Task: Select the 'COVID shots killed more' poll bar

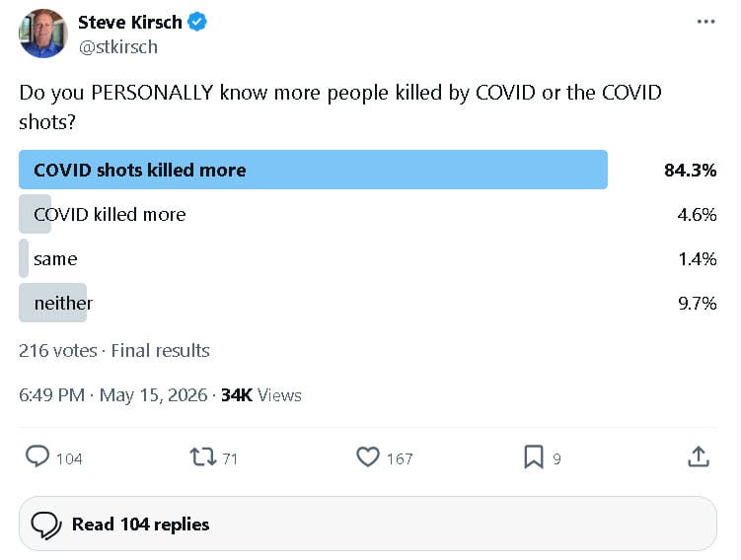Action: (314, 170)
